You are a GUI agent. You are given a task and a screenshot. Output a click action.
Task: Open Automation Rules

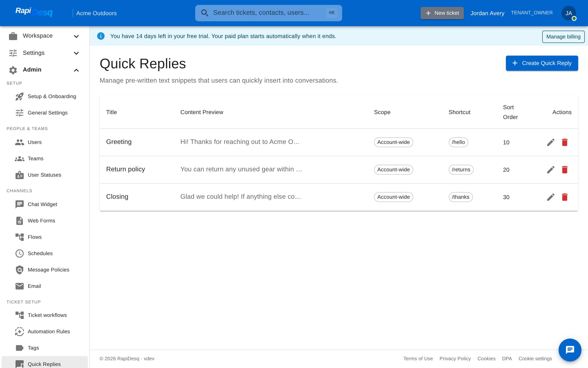pyautogui.click(x=45, y=331)
